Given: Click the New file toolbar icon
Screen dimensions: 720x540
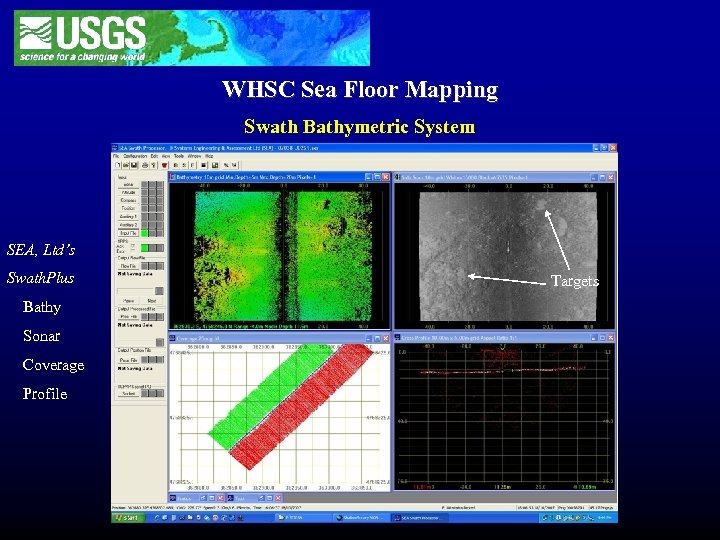Looking at the screenshot, I should pyautogui.click(x=118, y=165).
